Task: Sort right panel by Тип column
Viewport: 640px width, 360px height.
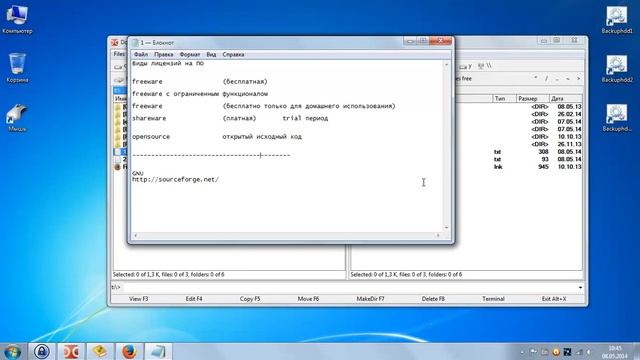Action: click(504, 98)
